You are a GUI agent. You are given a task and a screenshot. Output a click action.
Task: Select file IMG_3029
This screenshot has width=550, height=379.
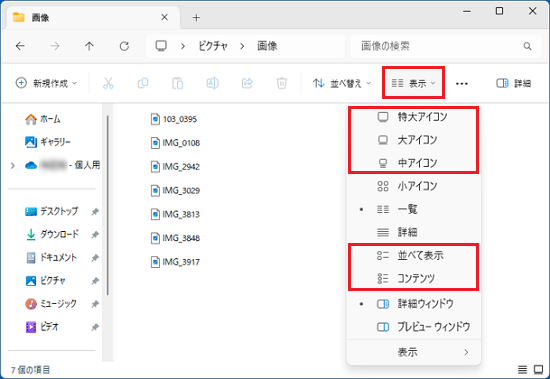click(x=175, y=191)
